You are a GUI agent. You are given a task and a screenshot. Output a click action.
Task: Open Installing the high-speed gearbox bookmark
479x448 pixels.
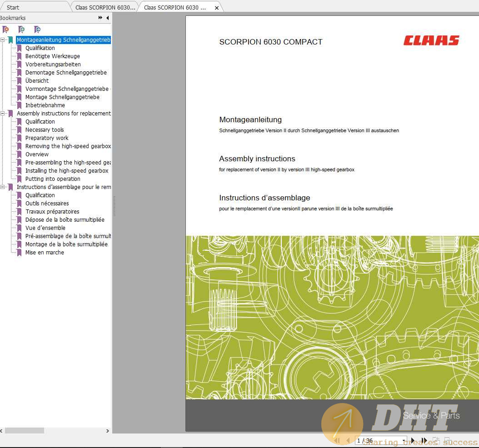[67, 171]
